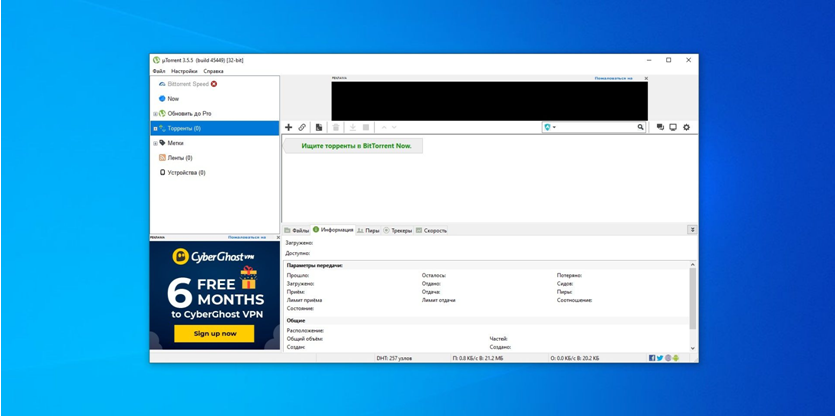Image resolution: width=835 pixels, height=416 pixels.
Task: Maximize the µTorrent window
Action: (x=668, y=60)
